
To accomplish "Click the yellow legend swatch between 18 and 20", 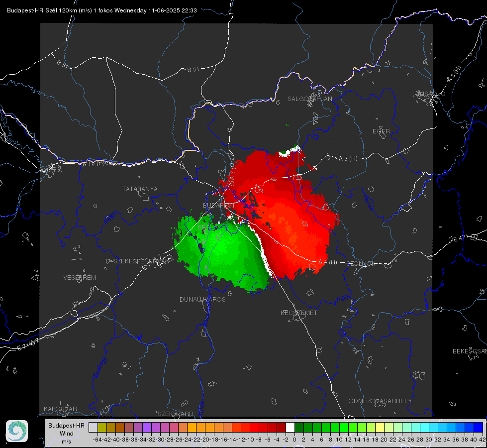I will [380, 427].
